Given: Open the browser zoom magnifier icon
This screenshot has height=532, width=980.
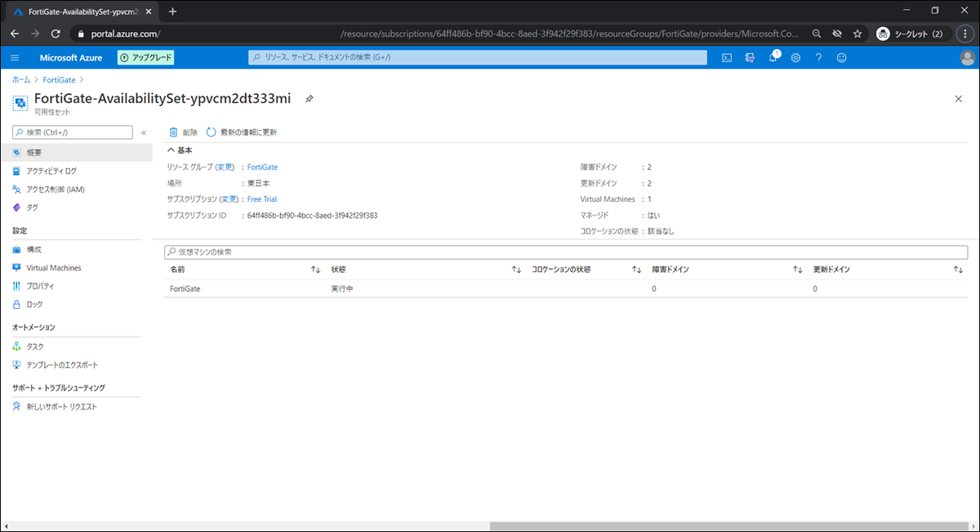Looking at the screenshot, I should pos(817,34).
